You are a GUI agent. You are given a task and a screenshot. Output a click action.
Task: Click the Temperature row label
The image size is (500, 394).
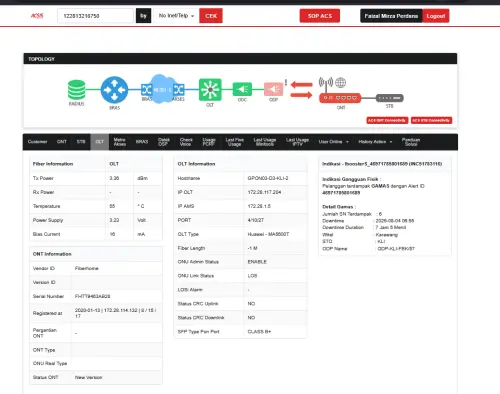pos(46,206)
